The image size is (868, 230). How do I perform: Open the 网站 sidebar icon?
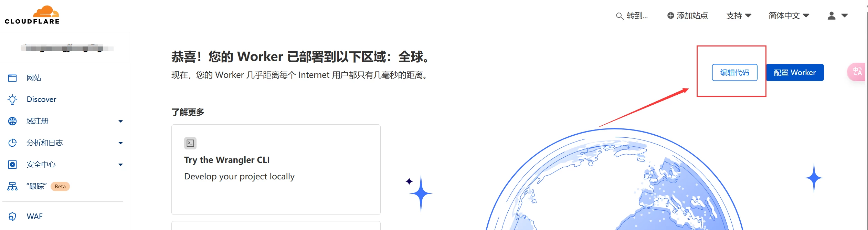12,78
